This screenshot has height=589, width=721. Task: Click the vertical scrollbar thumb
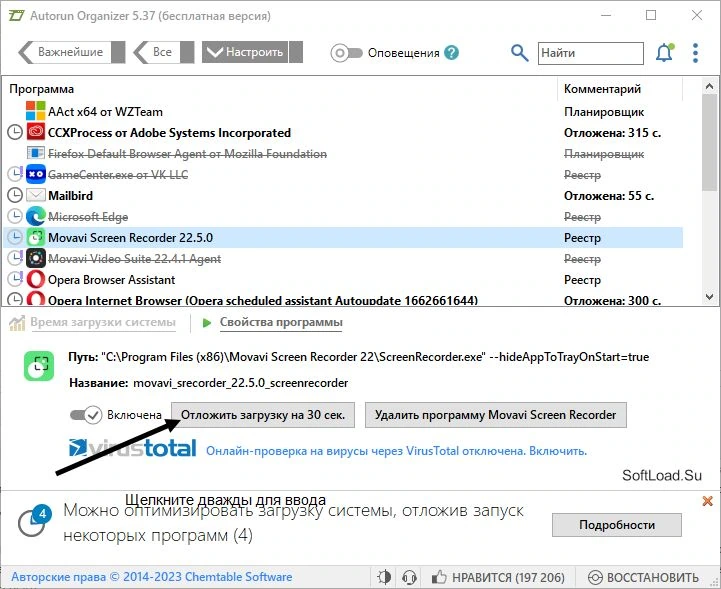709,142
